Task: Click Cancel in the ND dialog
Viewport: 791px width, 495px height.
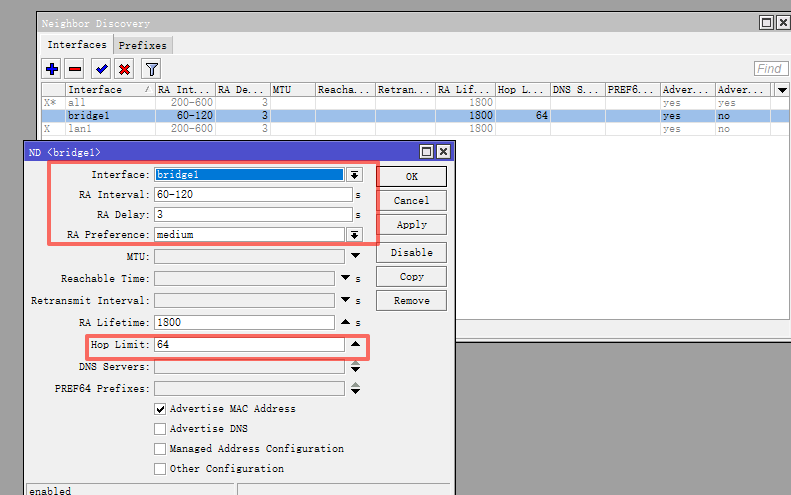Action: 411,200
